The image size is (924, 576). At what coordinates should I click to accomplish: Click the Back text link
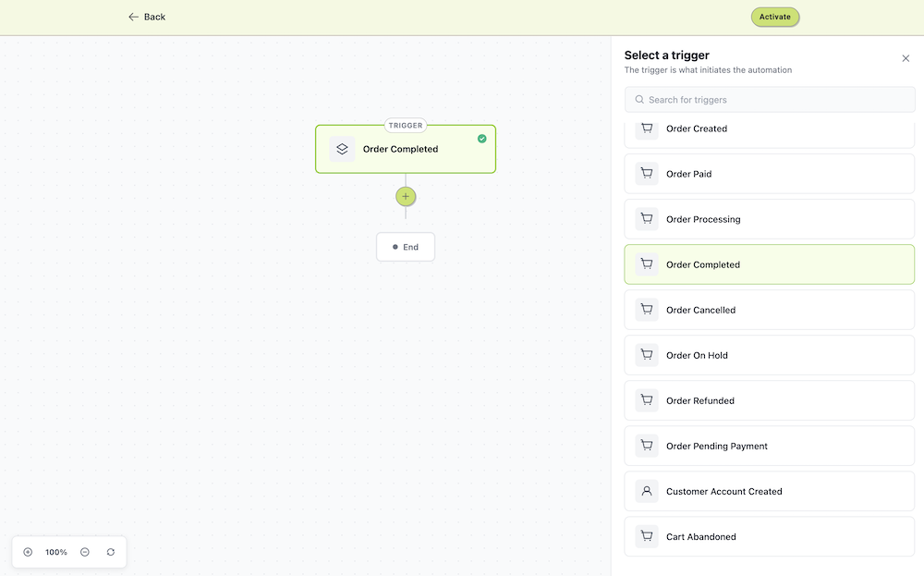(x=154, y=17)
